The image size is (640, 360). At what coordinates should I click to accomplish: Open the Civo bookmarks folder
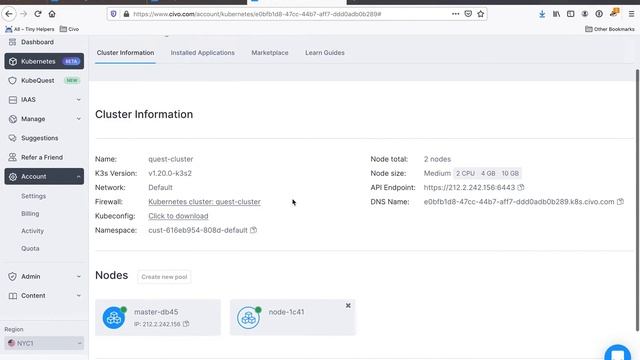(x=69, y=29)
